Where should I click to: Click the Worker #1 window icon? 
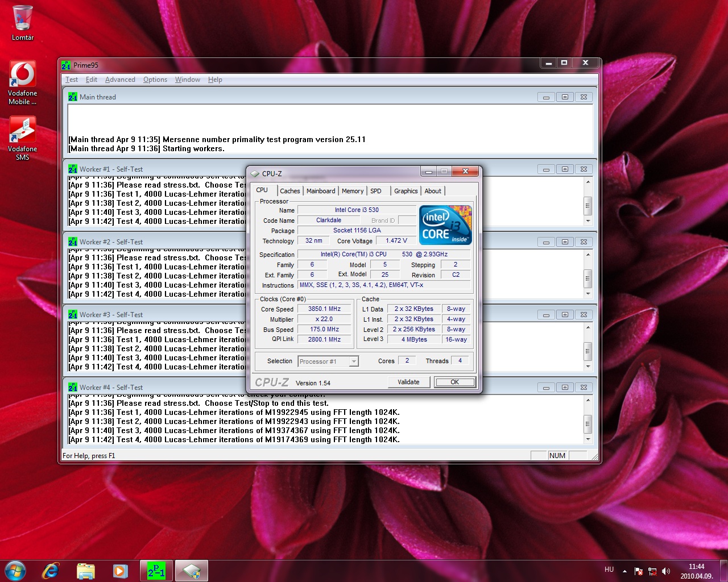click(x=73, y=169)
